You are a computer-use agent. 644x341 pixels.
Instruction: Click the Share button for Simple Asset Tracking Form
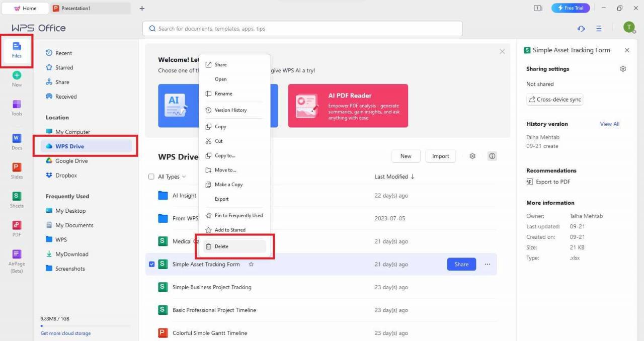click(461, 264)
